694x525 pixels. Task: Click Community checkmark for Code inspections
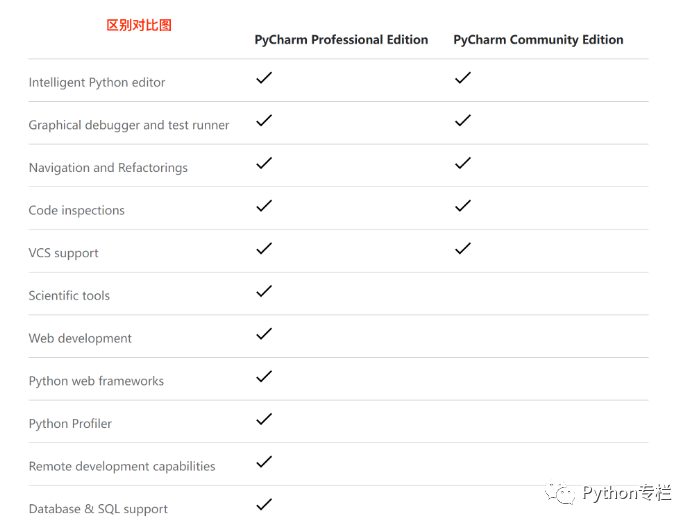pyautogui.click(x=463, y=206)
